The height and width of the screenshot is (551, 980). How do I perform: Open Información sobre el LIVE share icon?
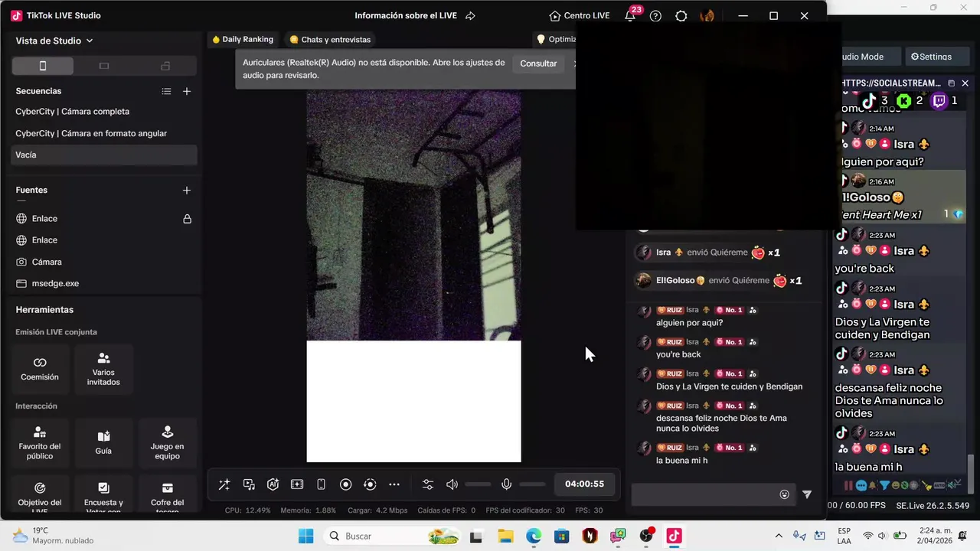(470, 15)
